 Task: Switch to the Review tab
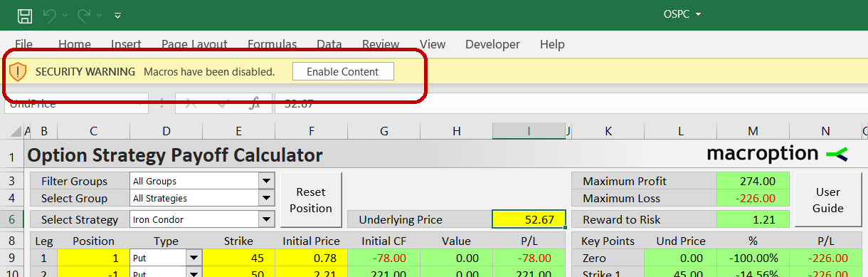tap(381, 44)
